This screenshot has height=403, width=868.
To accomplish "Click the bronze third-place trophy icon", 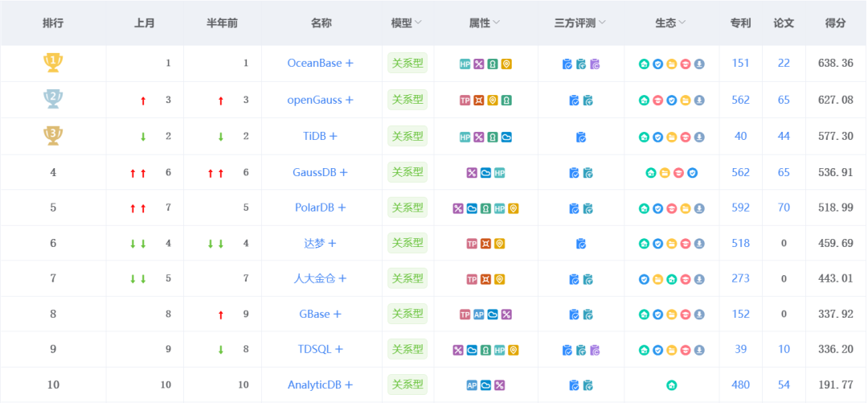I will (x=53, y=136).
